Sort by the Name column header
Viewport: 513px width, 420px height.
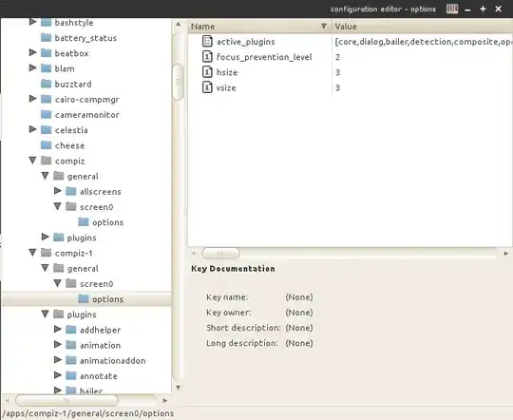(259, 27)
